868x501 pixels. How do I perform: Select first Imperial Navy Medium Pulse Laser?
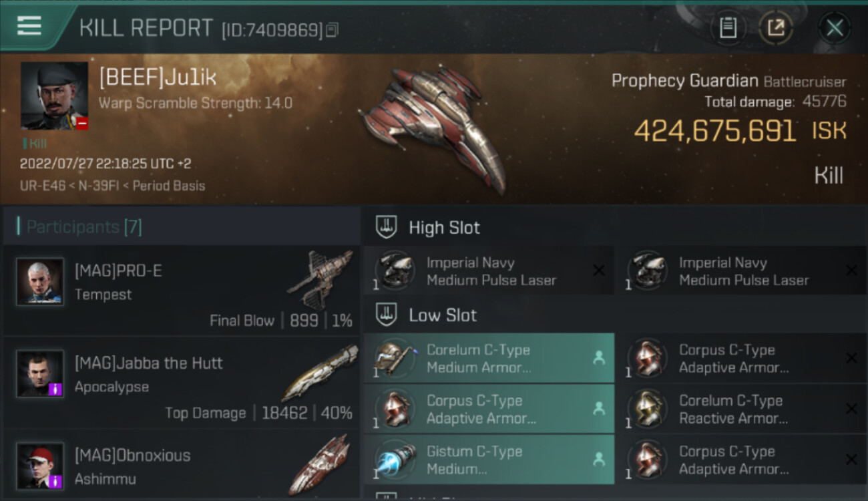coord(488,271)
